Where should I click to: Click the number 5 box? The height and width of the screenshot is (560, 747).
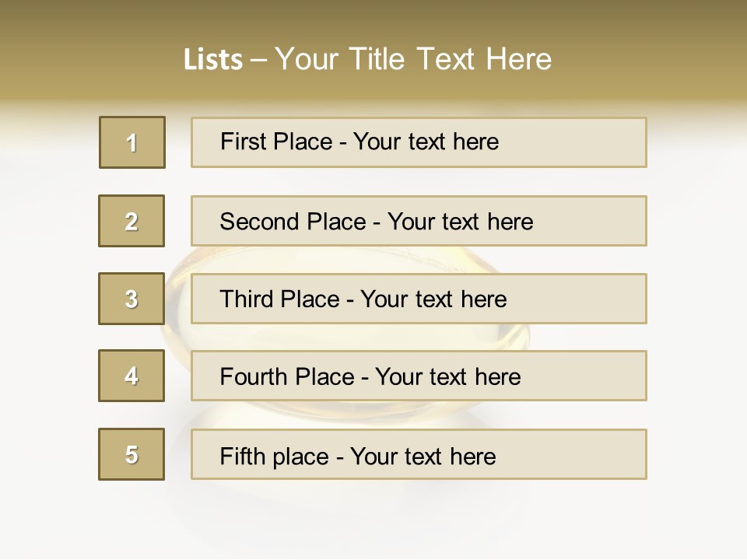point(132,454)
